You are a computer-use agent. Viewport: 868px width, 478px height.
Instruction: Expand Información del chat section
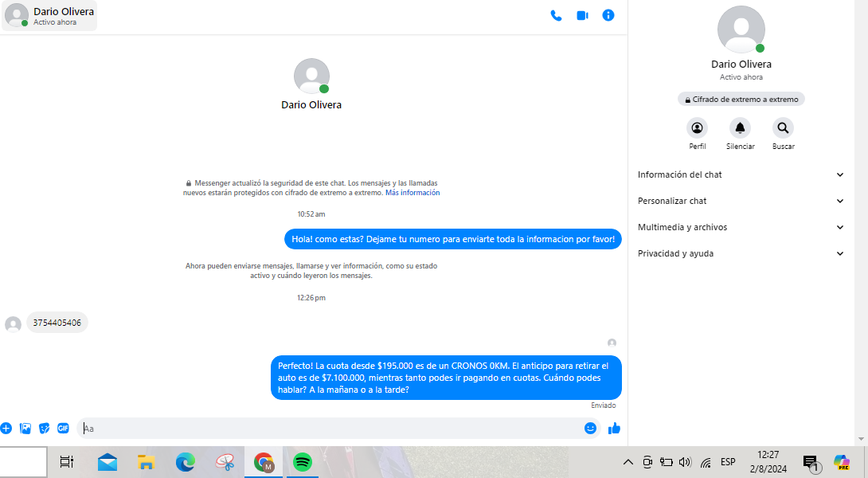741,174
